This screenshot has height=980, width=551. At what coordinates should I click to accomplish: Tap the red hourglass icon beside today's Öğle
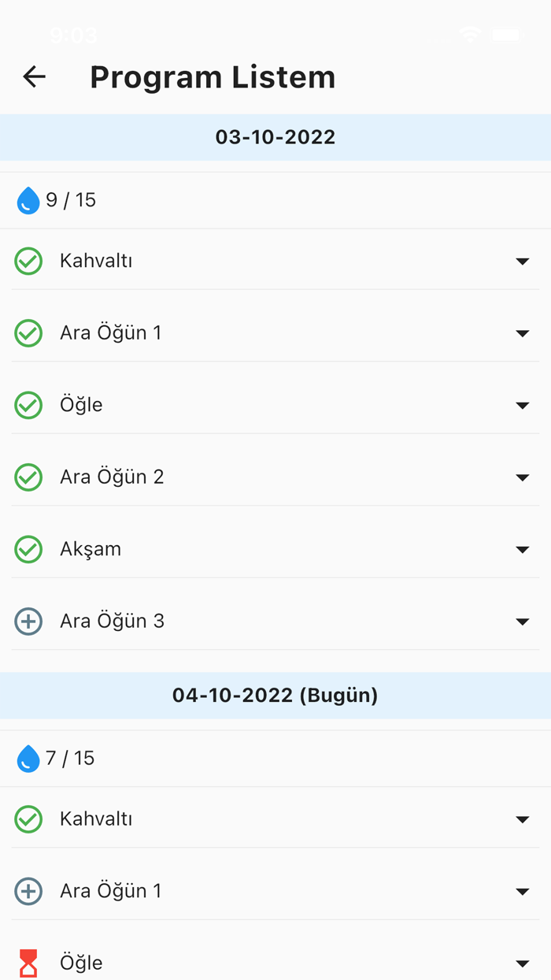point(28,962)
